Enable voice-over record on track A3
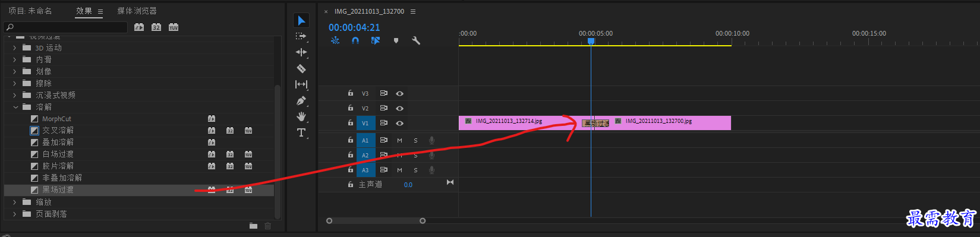 pyautogui.click(x=431, y=170)
